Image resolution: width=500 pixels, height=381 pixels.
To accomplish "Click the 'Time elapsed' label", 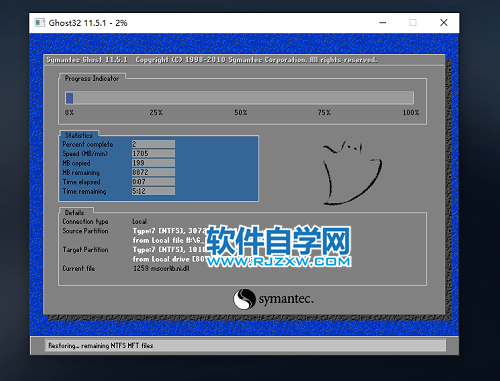I will click(x=81, y=182).
